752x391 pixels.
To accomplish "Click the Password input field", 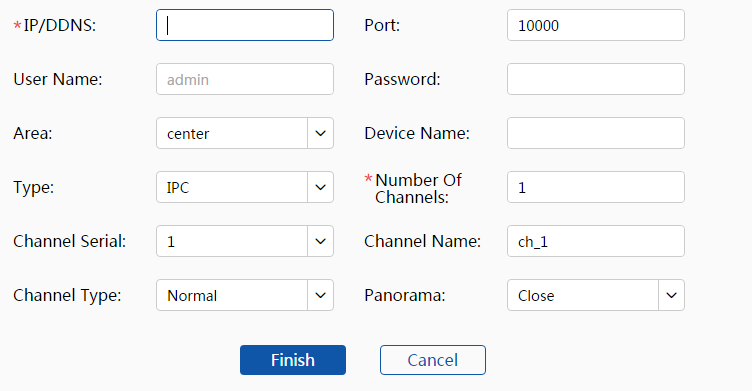I will [596, 79].
